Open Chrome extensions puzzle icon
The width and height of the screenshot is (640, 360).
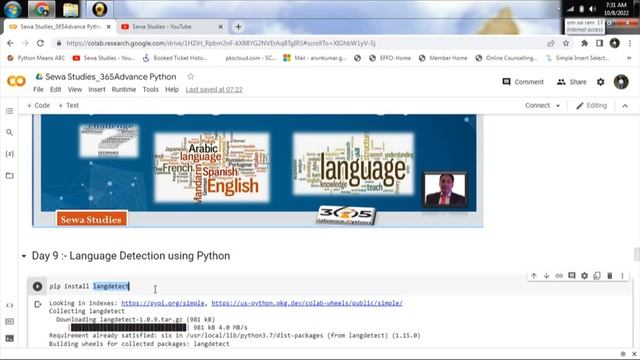[584, 43]
